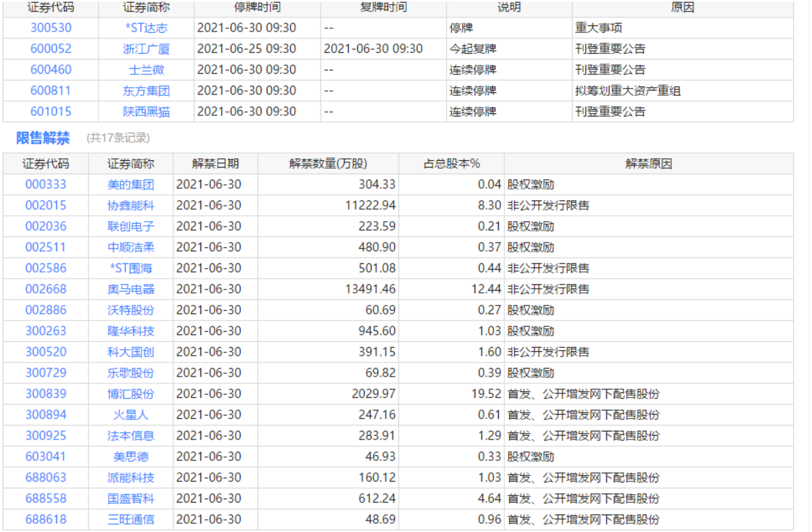Click the 停牌时间 column header
The width and height of the screenshot is (812, 532).
coord(257,7)
